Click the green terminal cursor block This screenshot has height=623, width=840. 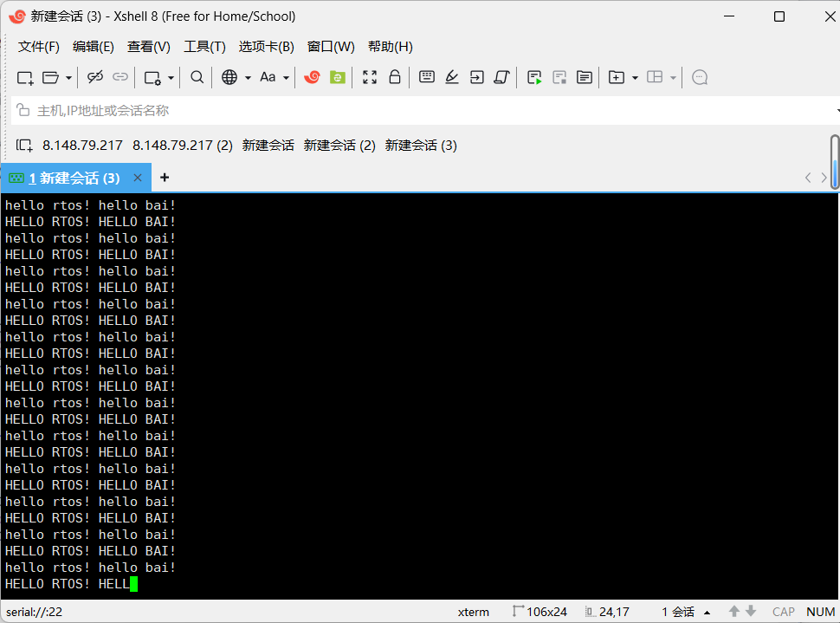click(x=134, y=584)
